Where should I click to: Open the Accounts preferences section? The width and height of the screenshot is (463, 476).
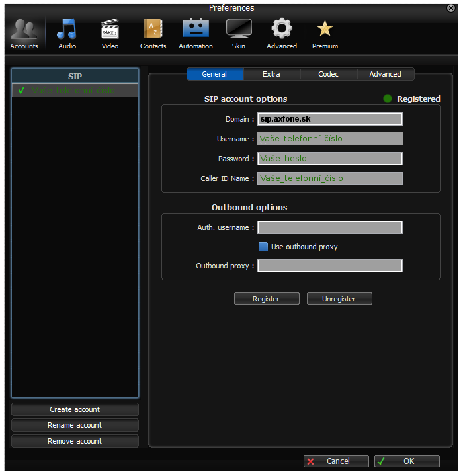tap(24, 33)
